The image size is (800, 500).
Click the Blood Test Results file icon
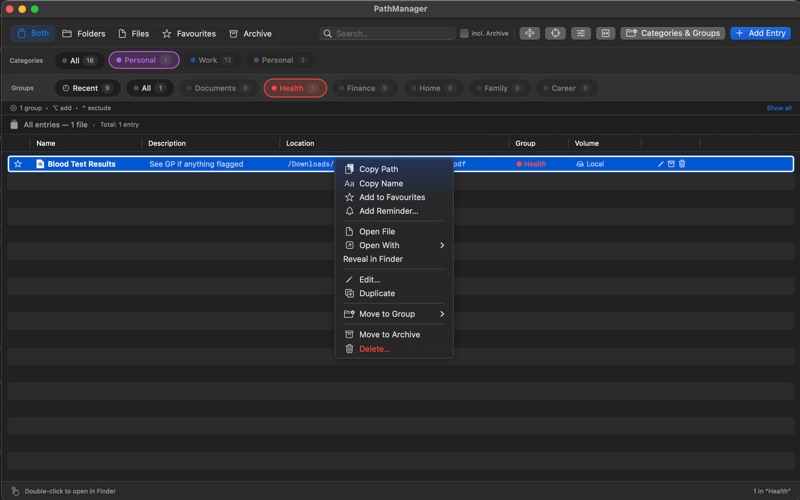[x=40, y=164]
